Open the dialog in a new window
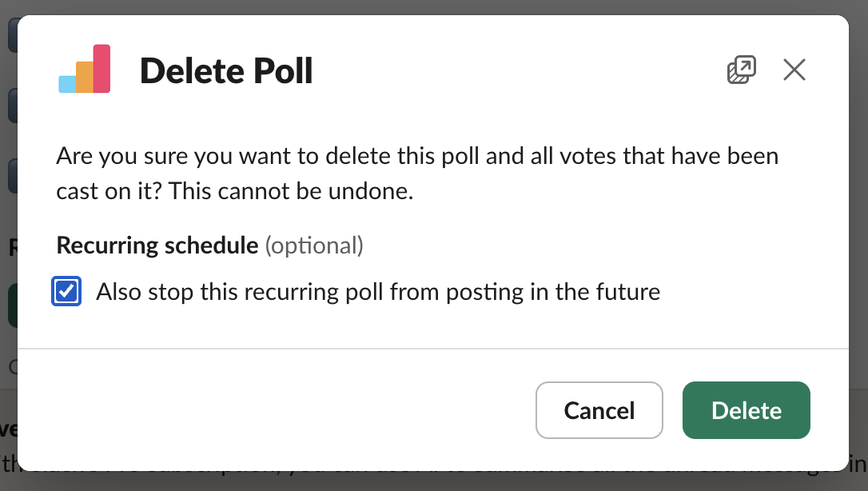 pos(741,70)
